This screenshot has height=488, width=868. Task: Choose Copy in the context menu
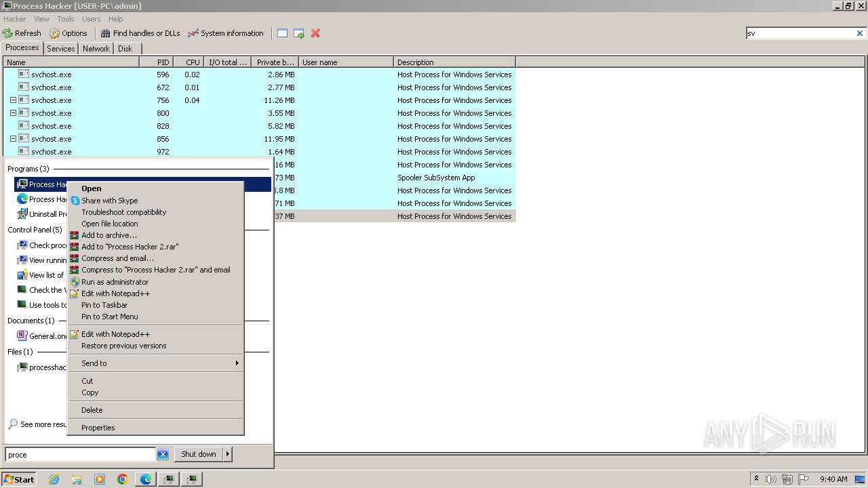pyautogui.click(x=156, y=392)
